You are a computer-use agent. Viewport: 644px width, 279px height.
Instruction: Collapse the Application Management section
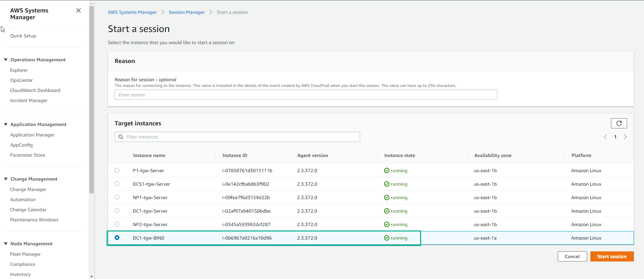(6, 124)
